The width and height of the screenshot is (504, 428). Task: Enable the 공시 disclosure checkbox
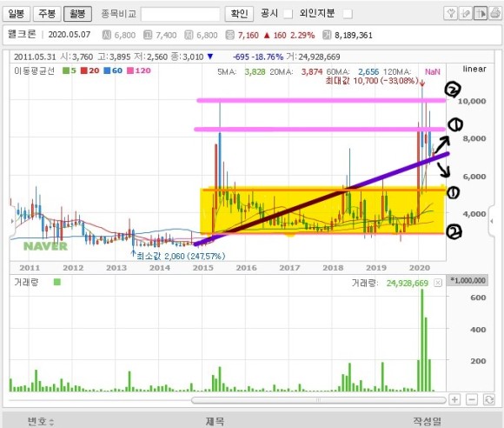coord(288,14)
